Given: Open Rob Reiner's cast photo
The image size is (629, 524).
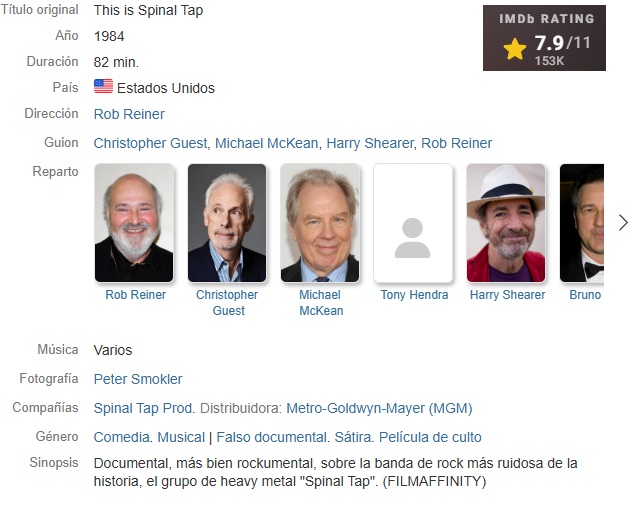Looking at the screenshot, I should [134, 223].
